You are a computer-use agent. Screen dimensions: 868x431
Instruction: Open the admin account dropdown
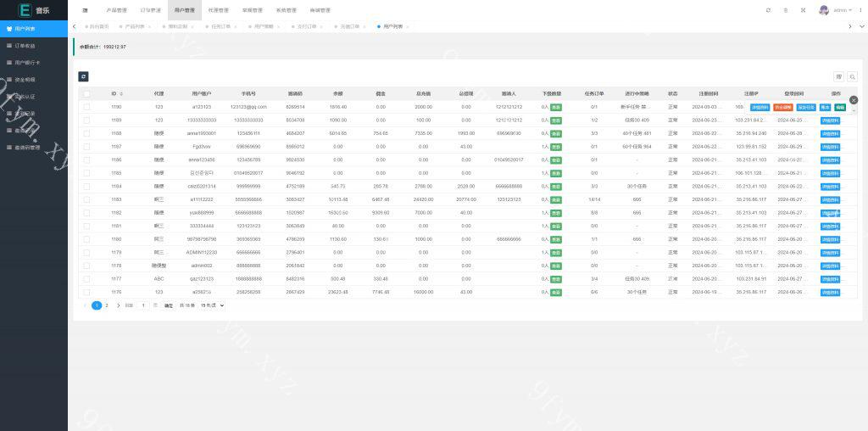tap(843, 10)
